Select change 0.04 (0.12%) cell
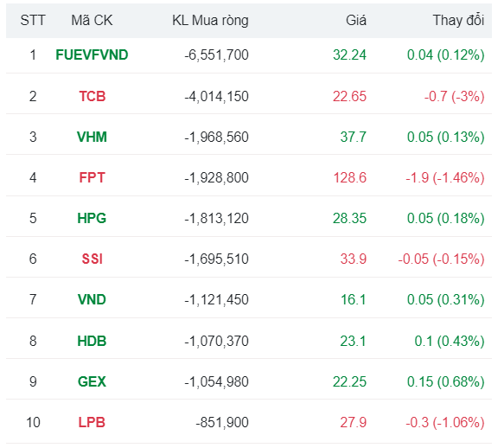 click(446, 55)
